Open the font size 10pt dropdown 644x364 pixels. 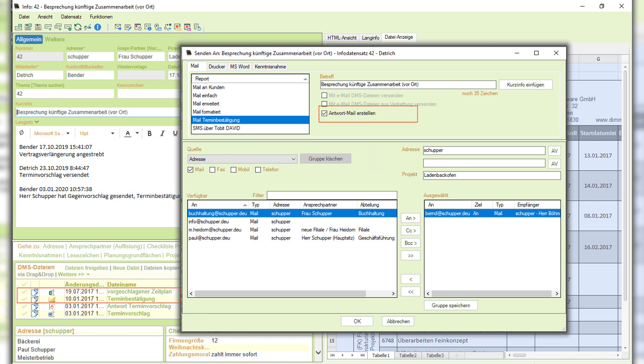[112, 133]
